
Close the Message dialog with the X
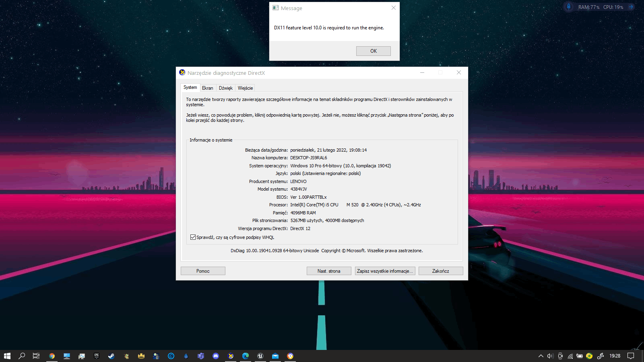(x=394, y=8)
